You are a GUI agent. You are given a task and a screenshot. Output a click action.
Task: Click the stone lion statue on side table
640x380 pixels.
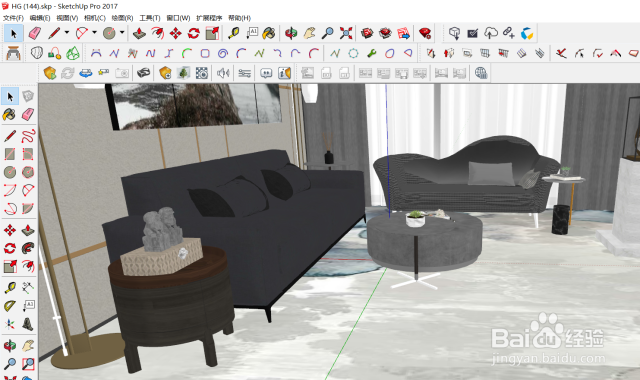pos(162,229)
